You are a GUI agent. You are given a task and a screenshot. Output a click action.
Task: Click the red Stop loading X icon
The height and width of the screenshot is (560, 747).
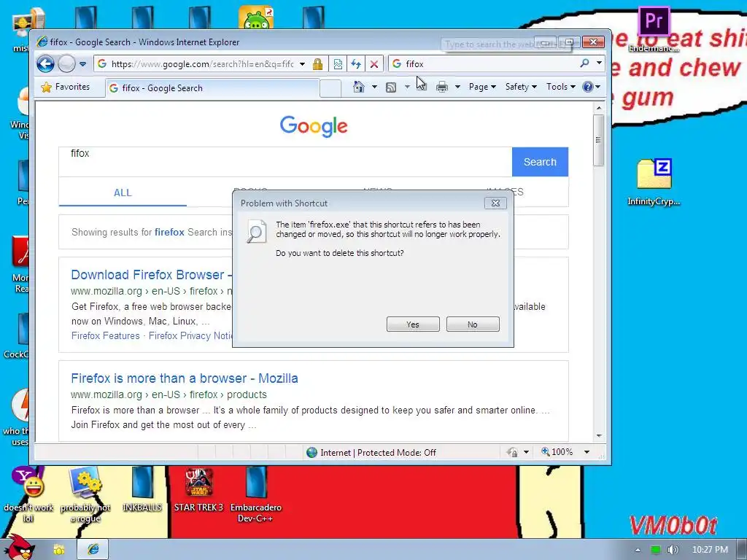[x=374, y=64]
